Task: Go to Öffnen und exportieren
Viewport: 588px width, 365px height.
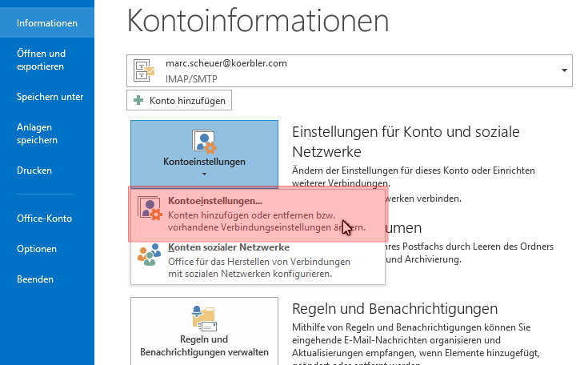Action: 42,60
